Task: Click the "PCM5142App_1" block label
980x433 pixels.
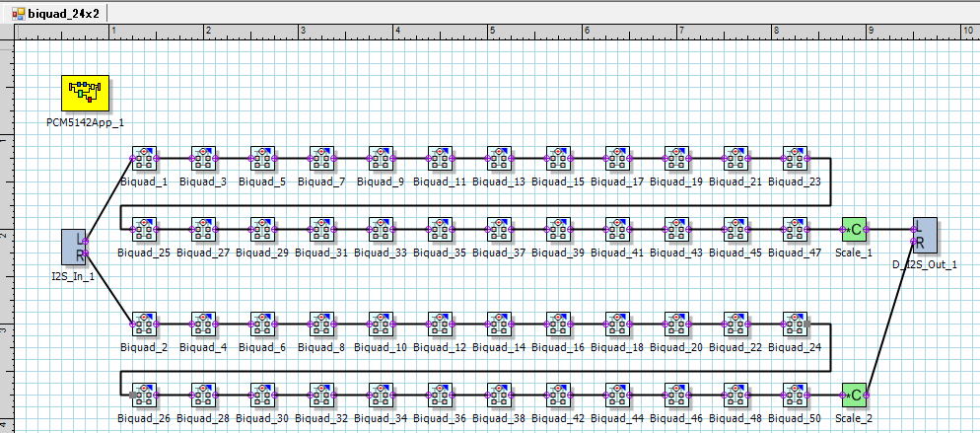Action: coord(85,122)
